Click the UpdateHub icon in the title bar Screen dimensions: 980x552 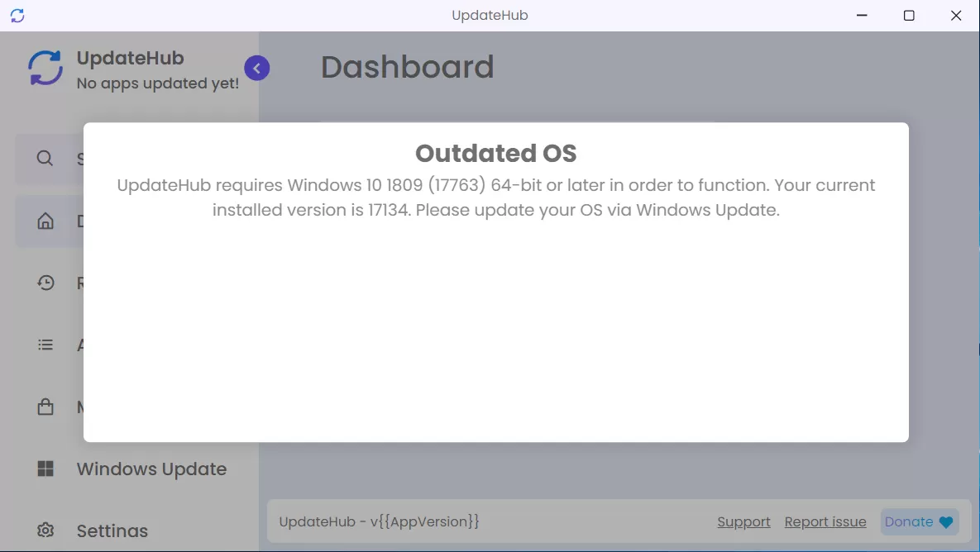tap(17, 15)
